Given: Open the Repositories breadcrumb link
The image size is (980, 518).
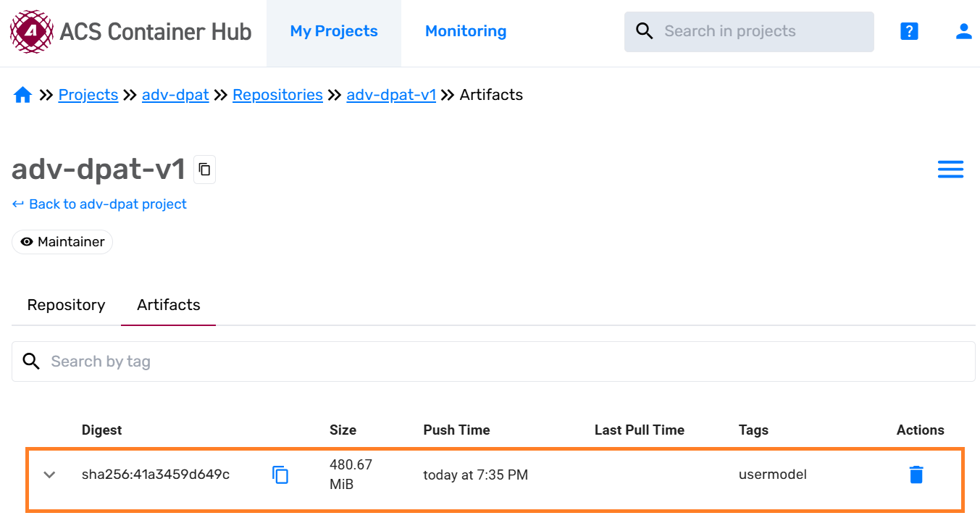Looking at the screenshot, I should coord(277,95).
